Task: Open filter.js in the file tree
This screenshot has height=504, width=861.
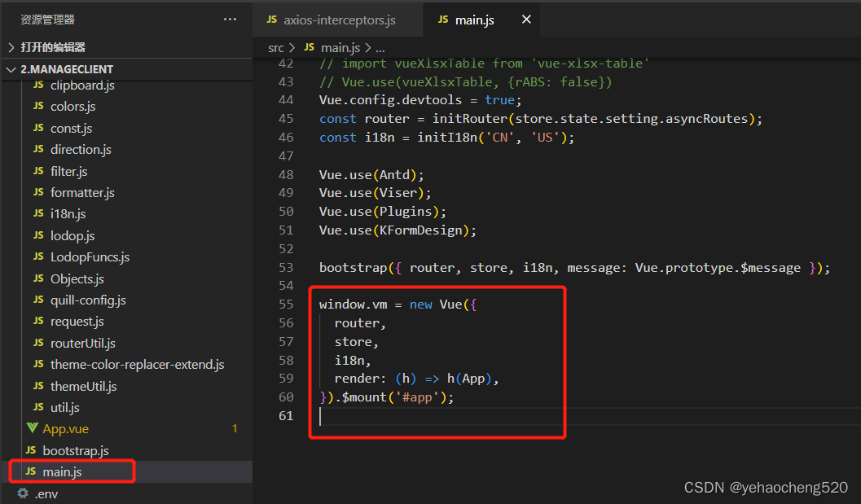Action: (68, 171)
